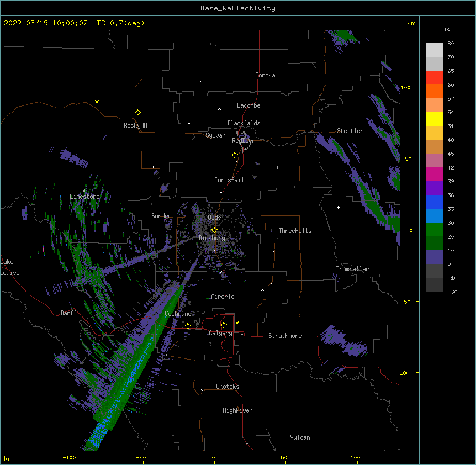The image size is (476, 465).
Task: Select the Strathmore city label
Action: coord(285,336)
